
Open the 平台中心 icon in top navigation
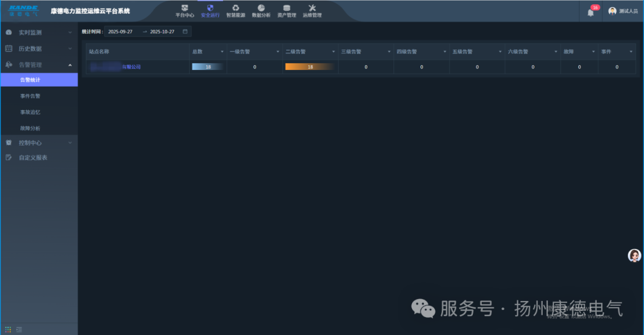pyautogui.click(x=185, y=8)
